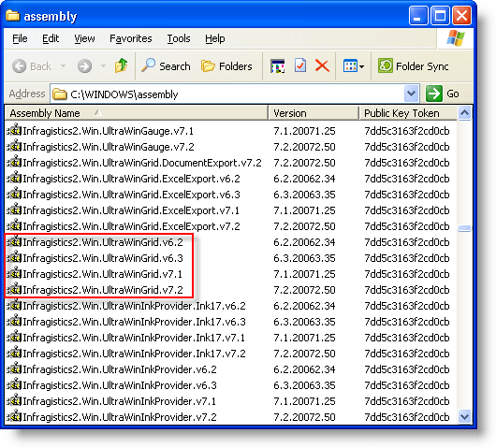Viewport: 496px width, 448px height.
Task: Click the folder icon in the Address bar
Action: pos(60,94)
